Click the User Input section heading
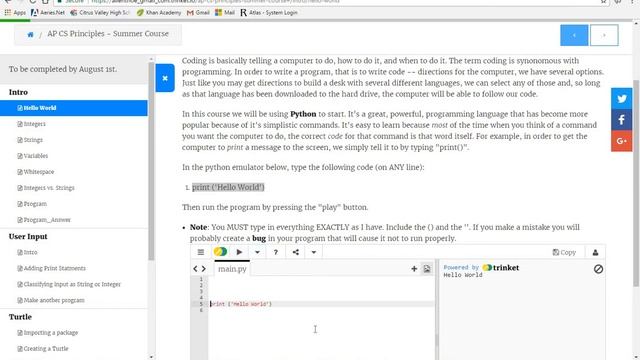Image resolution: width=640 pixels, height=360 pixels. pos(28,237)
